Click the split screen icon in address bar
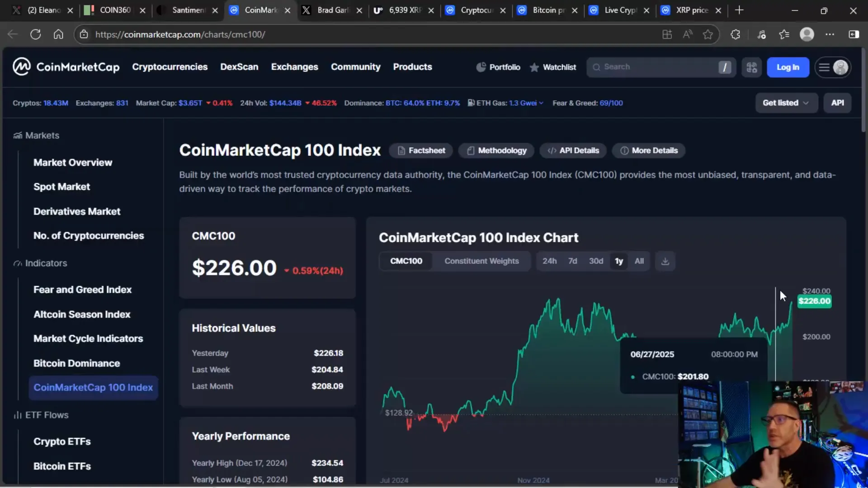The height and width of the screenshot is (488, 868). (x=667, y=34)
